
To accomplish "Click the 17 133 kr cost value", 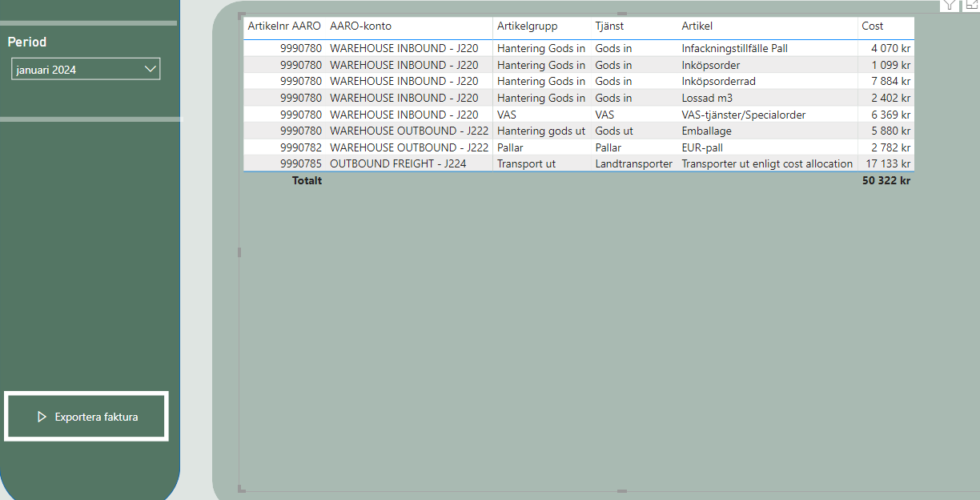I will [887, 163].
